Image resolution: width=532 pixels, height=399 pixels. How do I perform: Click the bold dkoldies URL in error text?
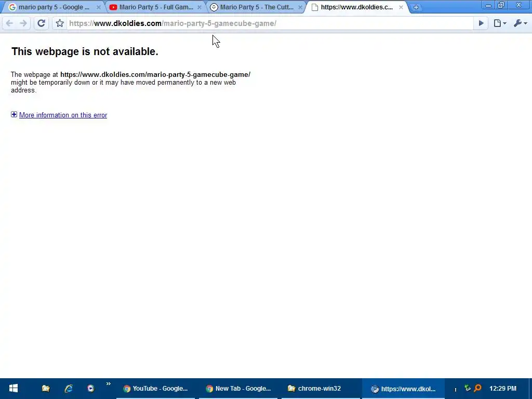point(155,75)
